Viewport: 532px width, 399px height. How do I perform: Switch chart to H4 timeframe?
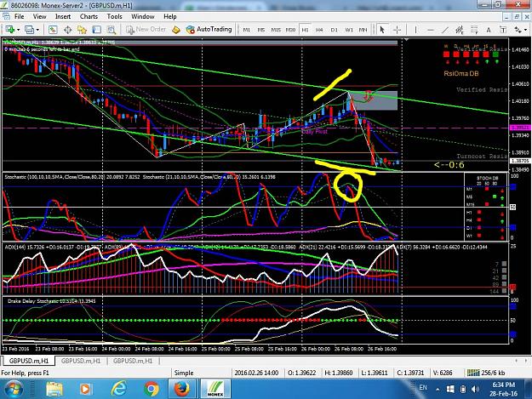click(x=319, y=30)
